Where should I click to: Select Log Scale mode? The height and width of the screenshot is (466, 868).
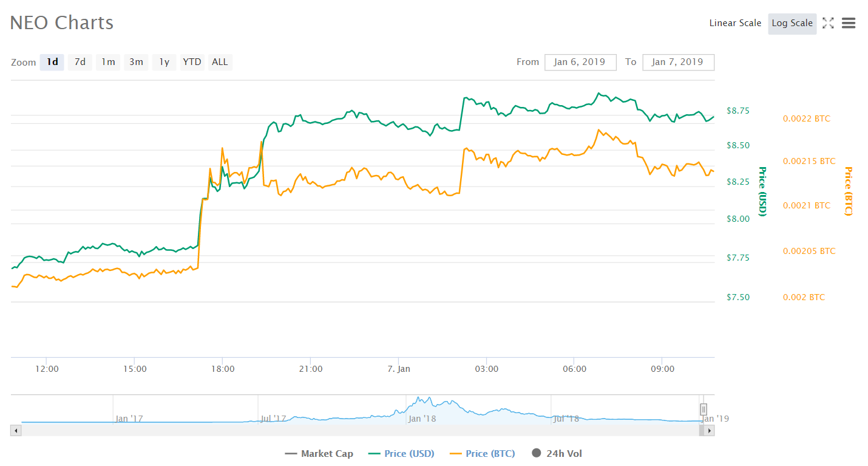(792, 23)
